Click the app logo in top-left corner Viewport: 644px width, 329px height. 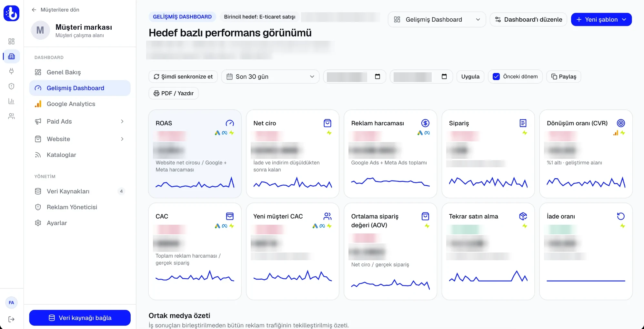tap(11, 13)
